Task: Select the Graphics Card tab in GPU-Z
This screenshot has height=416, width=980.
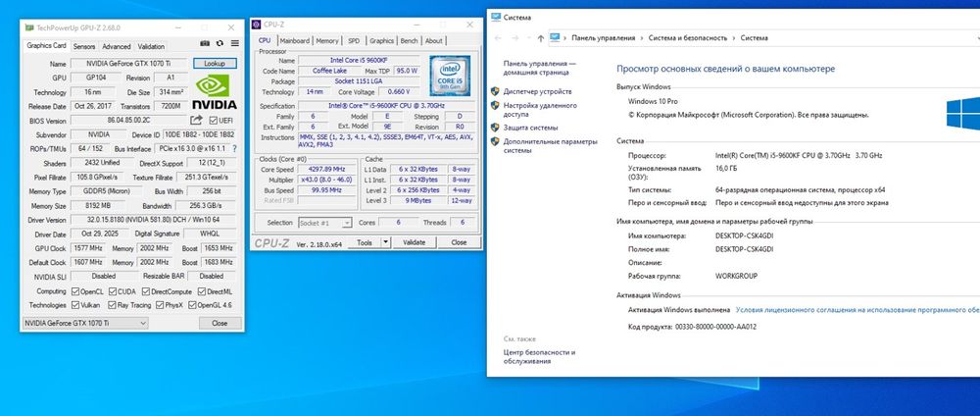Action: 46,46
